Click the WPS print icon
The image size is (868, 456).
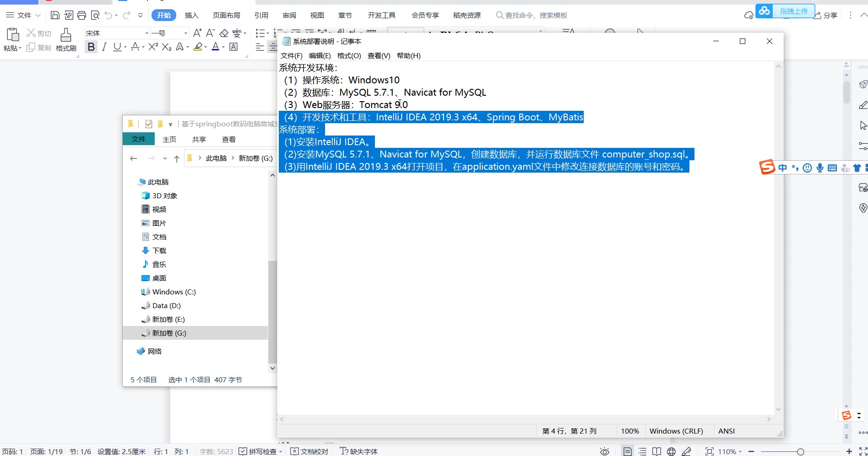(81, 15)
